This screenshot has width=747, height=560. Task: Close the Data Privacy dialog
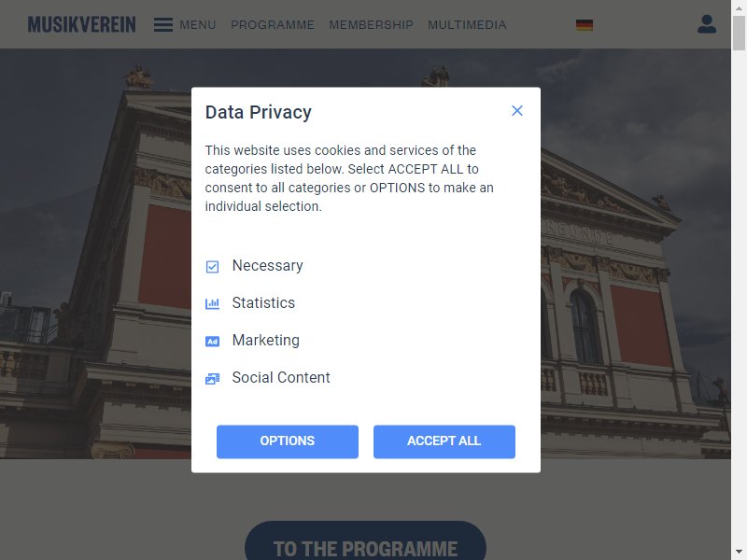tap(517, 111)
